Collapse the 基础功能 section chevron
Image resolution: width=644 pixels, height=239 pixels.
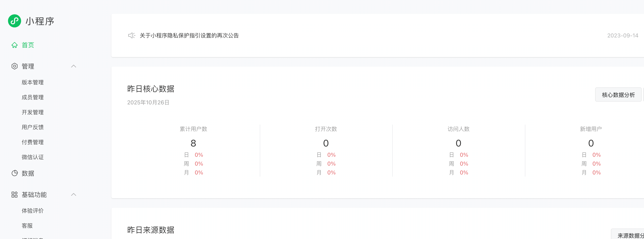73,195
